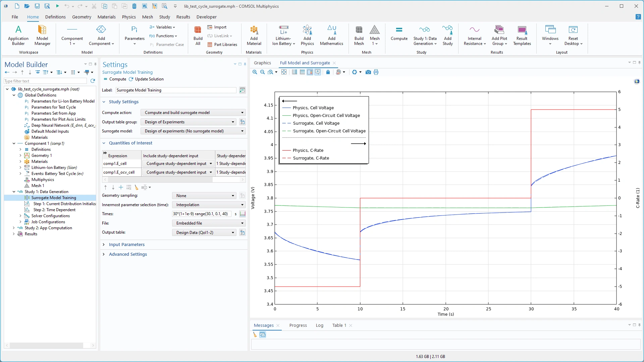Toggle the lock axis button
Image resolution: width=644 pixels, height=362 pixels.
coord(328,72)
